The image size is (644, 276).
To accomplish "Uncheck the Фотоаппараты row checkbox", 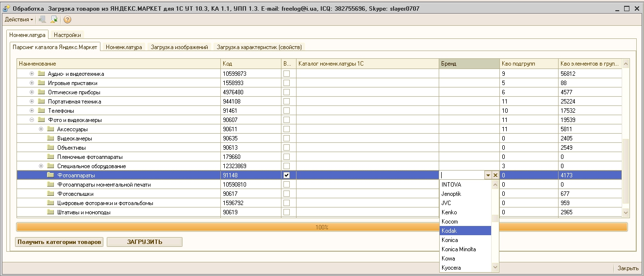I will (286, 175).
